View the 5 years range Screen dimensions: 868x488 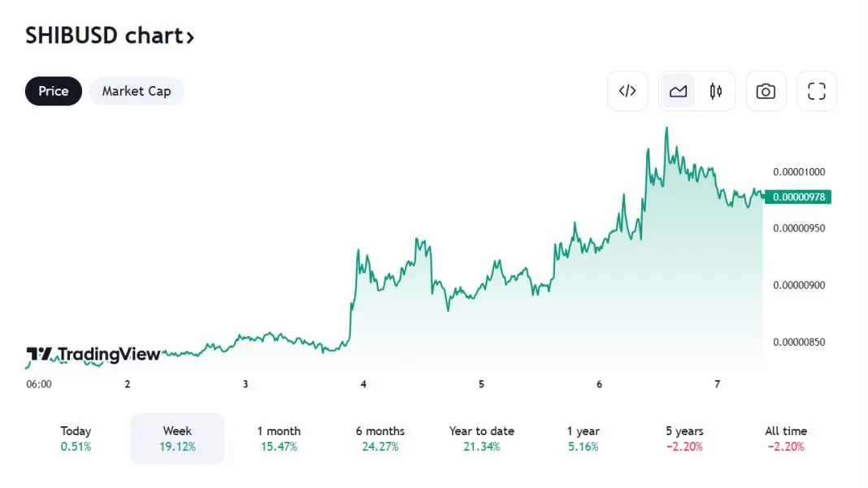684,438
